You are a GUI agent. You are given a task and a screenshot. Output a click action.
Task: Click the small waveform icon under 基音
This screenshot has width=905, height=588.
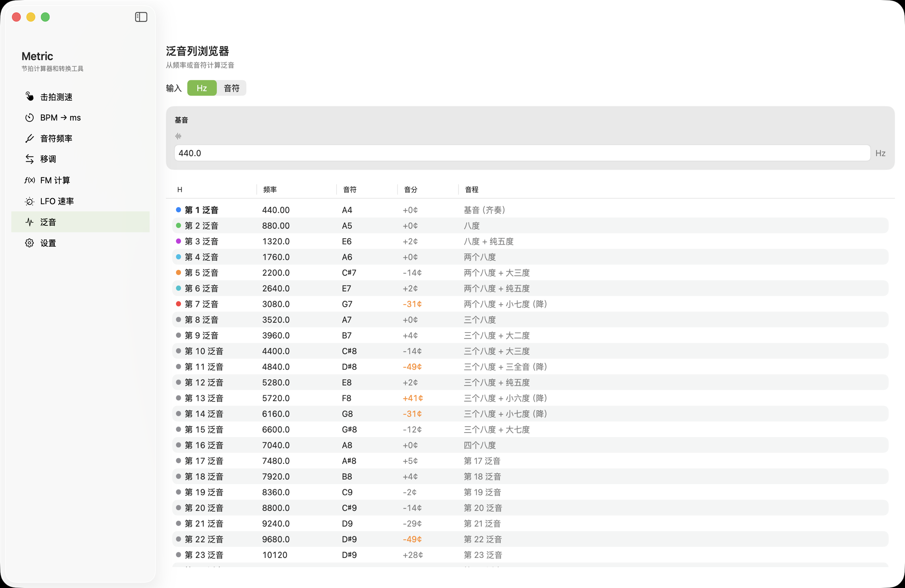[178, 136]
